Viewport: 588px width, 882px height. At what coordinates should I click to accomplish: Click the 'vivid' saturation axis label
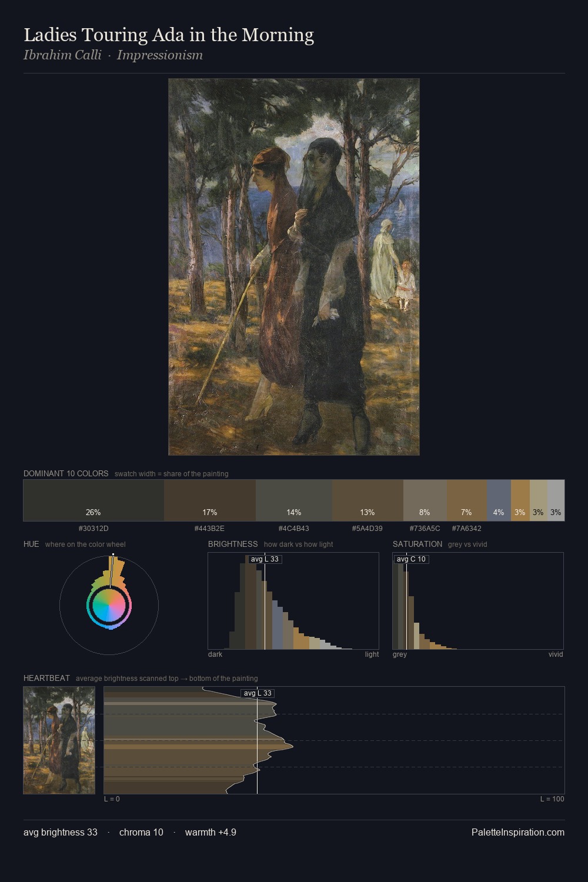(x=556, y=654)
